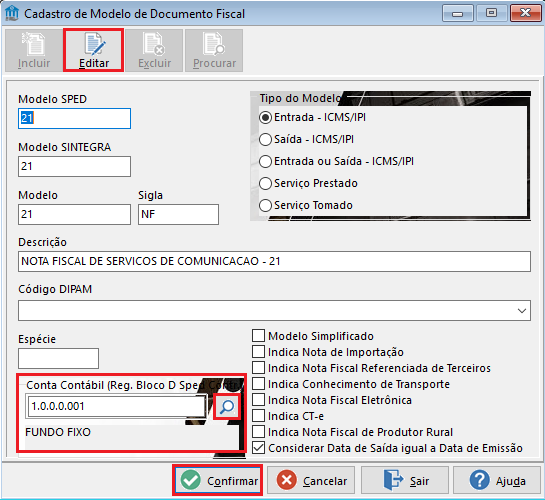Viewport: 545px width, 500px height.
Task: Check Indica Nota Fiscal de Produtor Rural
Action: click(x=258, y=432)
